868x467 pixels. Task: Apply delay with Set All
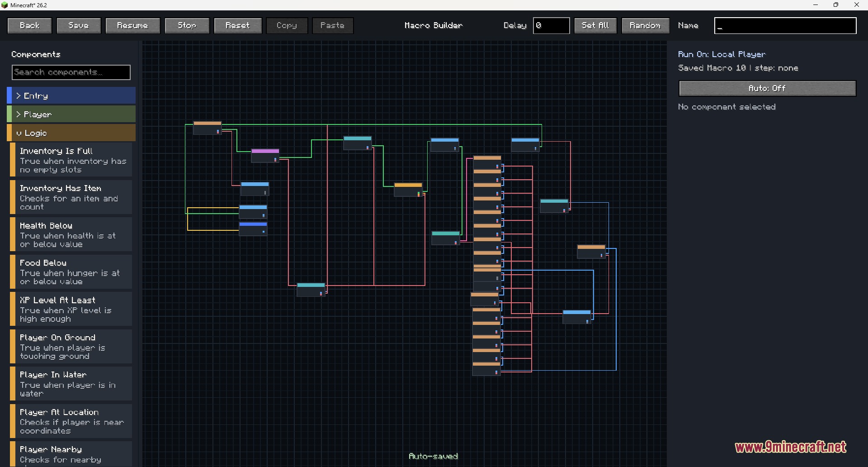point(595,25)
